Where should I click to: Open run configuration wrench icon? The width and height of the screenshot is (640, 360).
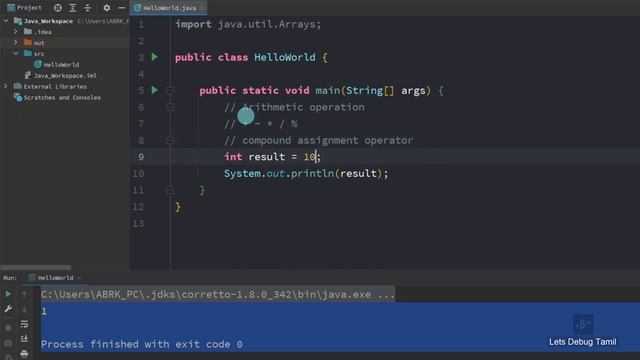coord(8,309)
